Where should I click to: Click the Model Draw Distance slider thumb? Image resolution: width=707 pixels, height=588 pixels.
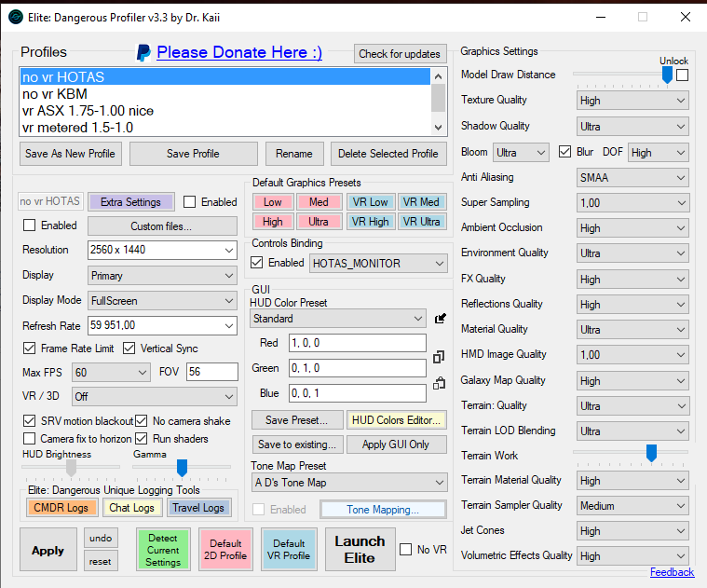[x=667, y=75]
